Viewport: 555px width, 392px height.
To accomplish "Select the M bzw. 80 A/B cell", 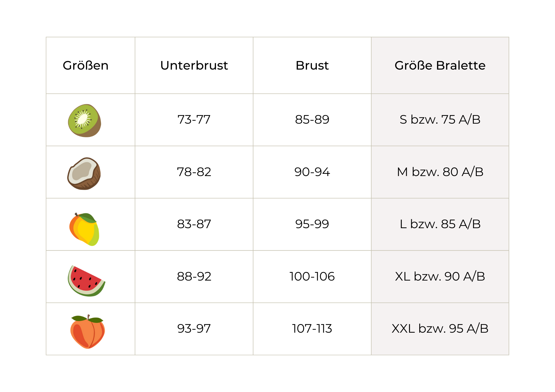I will 440,172.
